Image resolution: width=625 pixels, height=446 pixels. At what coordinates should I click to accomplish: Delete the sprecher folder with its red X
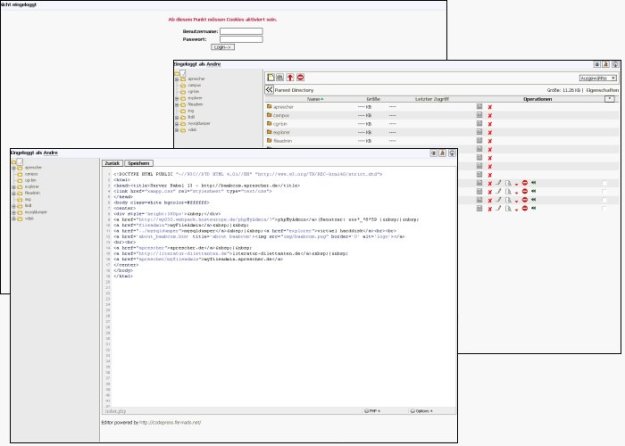(x=490, y=107)
